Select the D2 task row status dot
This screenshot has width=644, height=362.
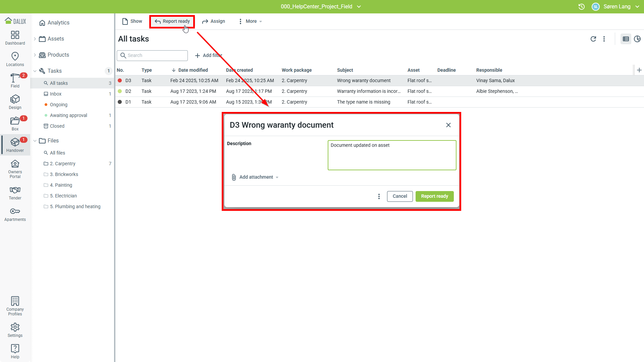point(120,91)
